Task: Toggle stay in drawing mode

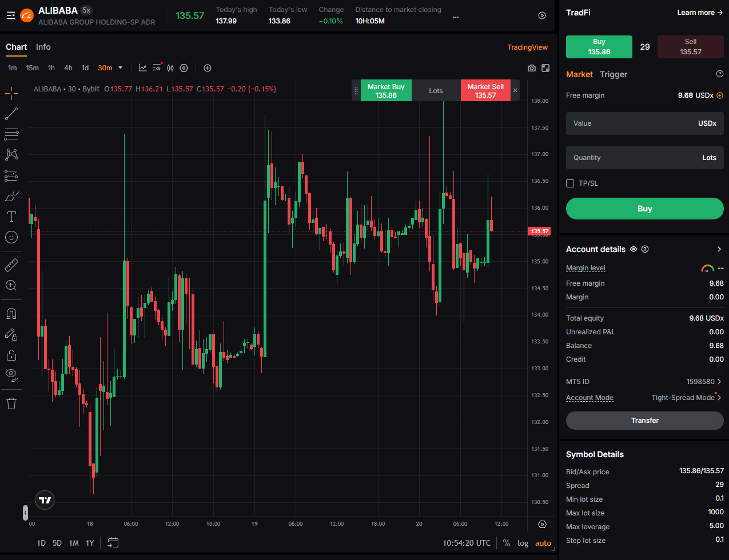Action: (11, 334)
